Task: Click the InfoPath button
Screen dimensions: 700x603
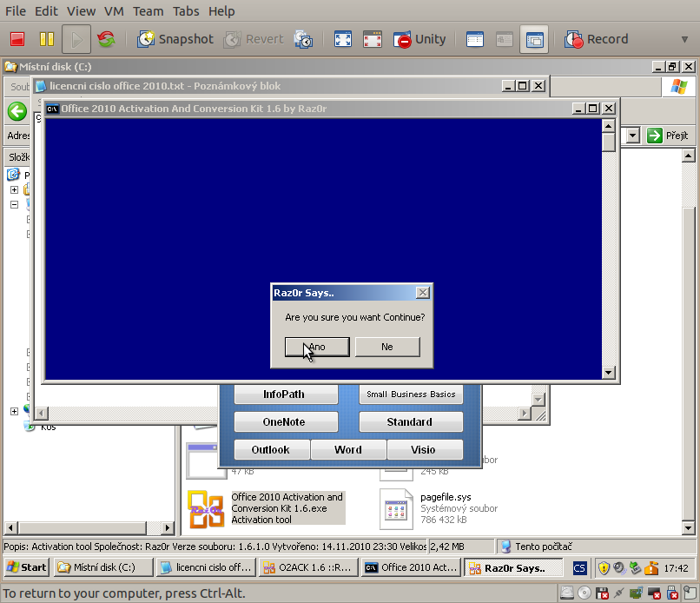Action: point(286,394)
